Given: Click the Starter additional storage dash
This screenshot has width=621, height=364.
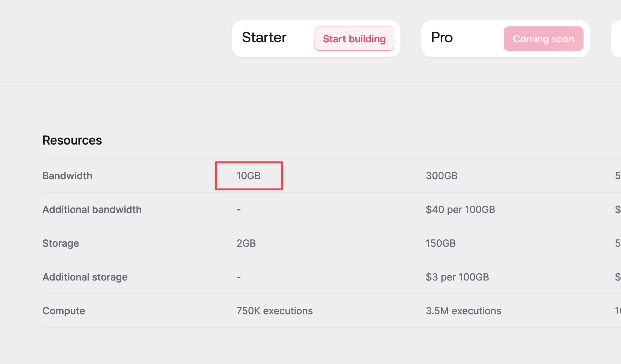Looking at the screenshot, I should click(239, 277).
